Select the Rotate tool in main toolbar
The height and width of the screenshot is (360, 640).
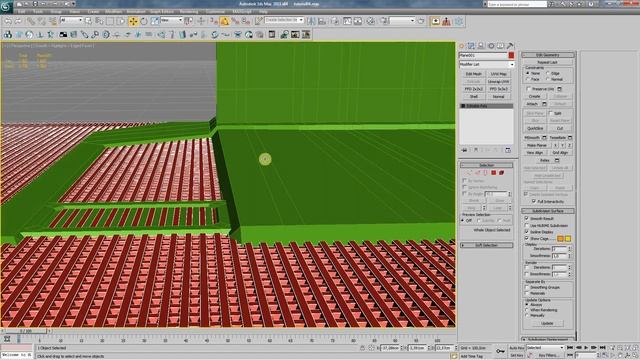pos(144,21)
